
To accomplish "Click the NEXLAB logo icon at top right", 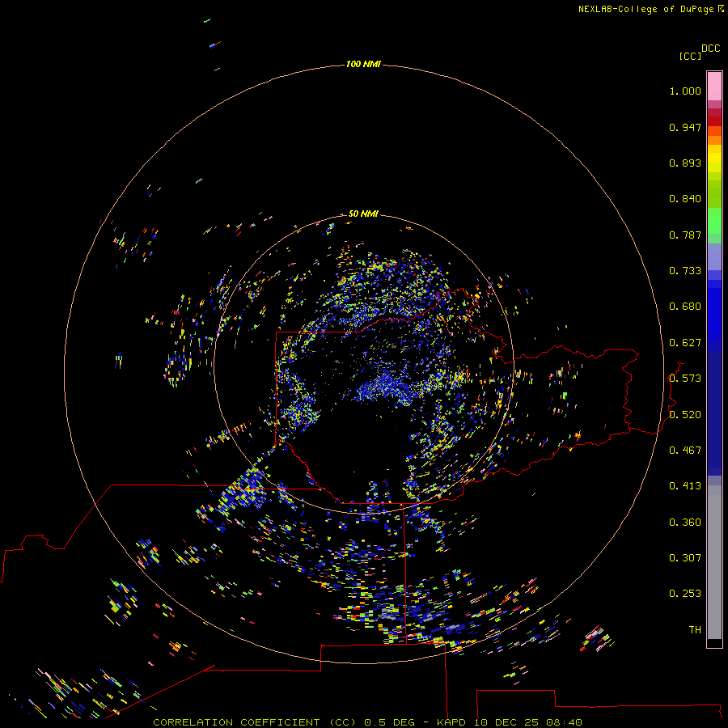I will pos(721,9).
